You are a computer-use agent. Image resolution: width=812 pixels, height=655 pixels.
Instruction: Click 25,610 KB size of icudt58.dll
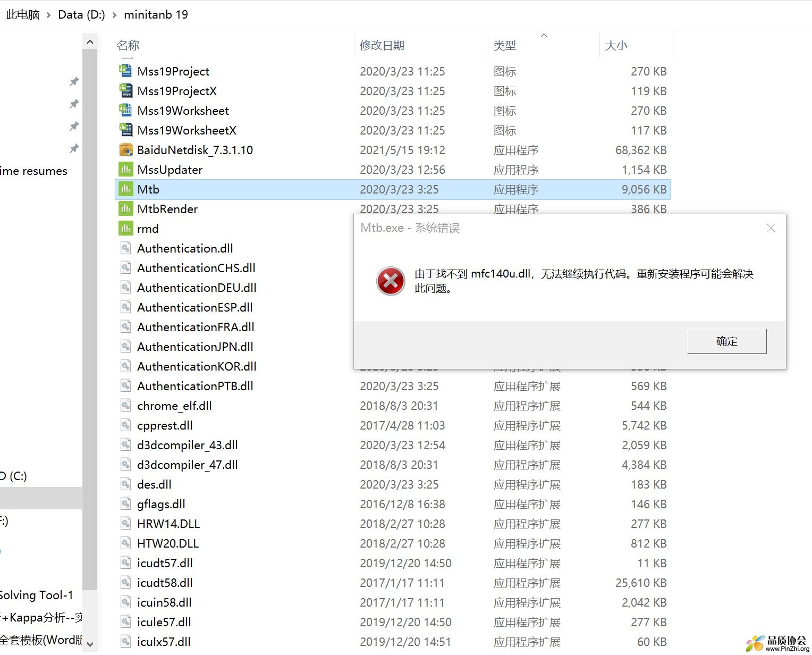pyautogui.click(x=641, y=583)
